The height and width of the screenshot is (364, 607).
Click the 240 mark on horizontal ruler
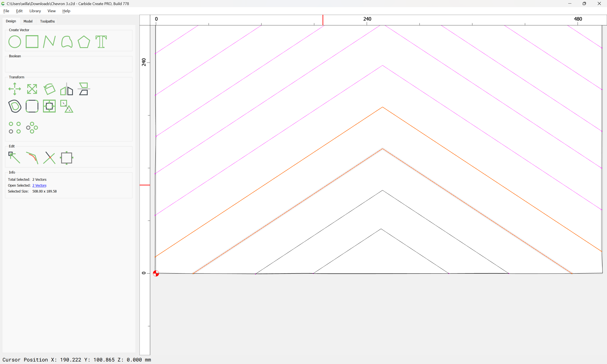click(367, 19)
